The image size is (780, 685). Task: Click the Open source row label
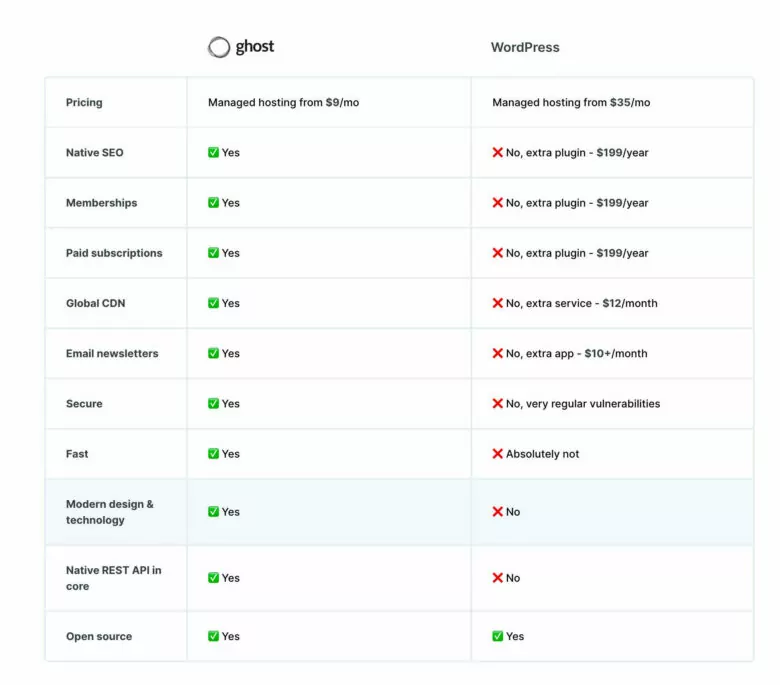tap(99, 636)
